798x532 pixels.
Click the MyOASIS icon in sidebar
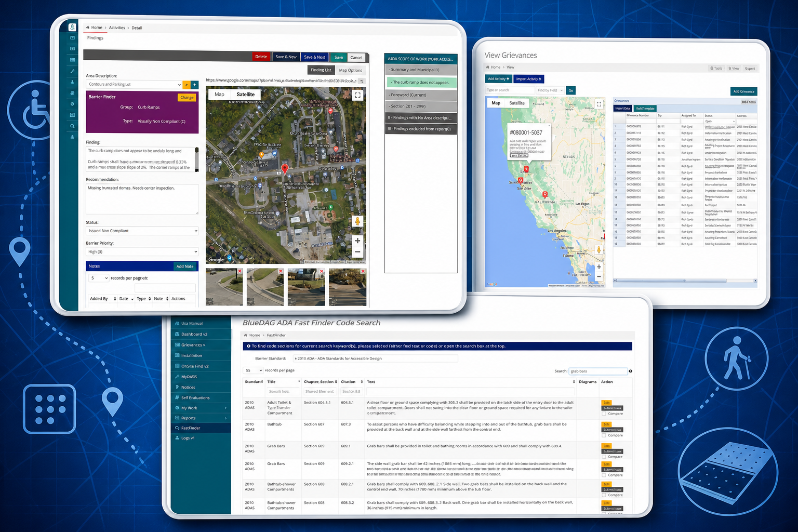click(x=177, y=377)
